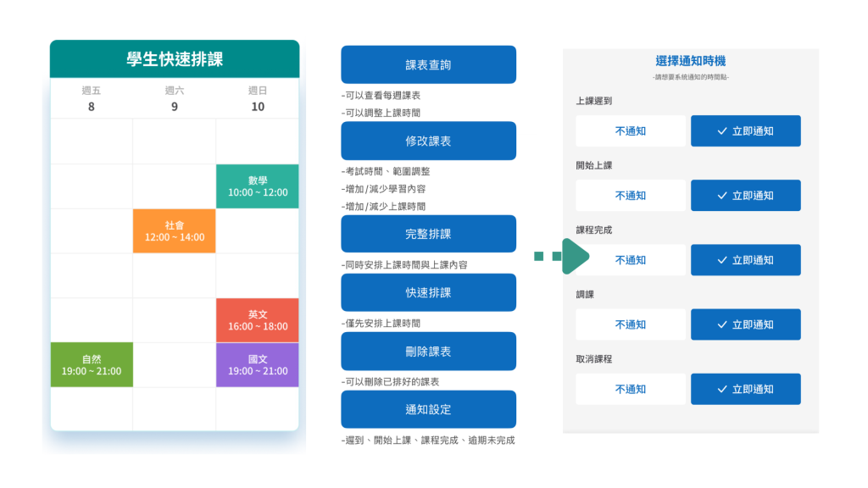Open the 課表查詢 schedule lookup
The height and width of the screenshot is (488, 868).
[429, 64]
